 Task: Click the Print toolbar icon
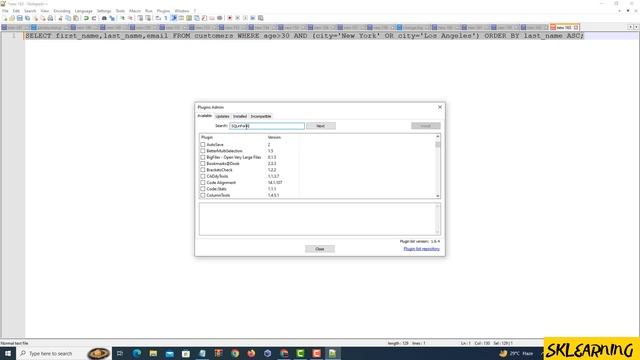(50, 18)
